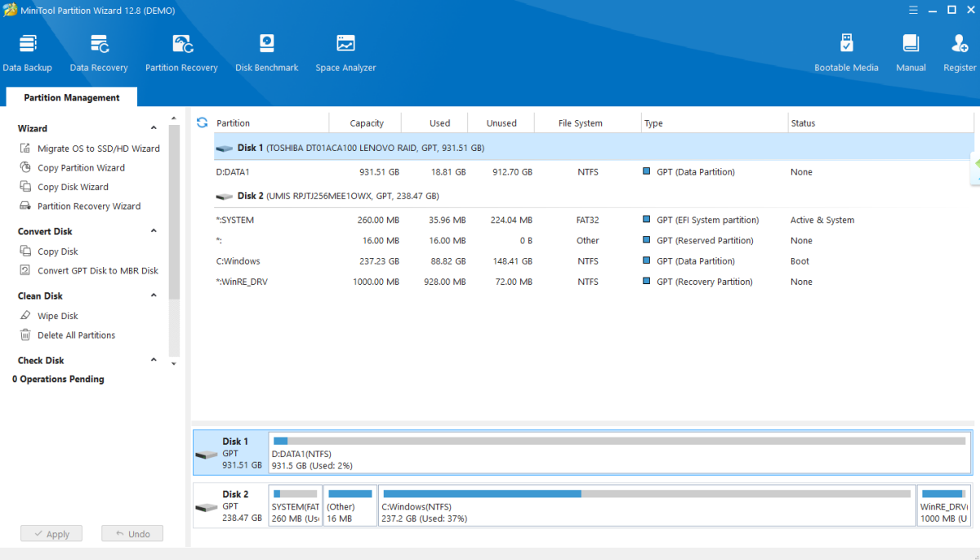The height and width of the screenshot is (560, 980).
Task: Switch to the Partition Management tab
Action: click(x=72, y=97)
